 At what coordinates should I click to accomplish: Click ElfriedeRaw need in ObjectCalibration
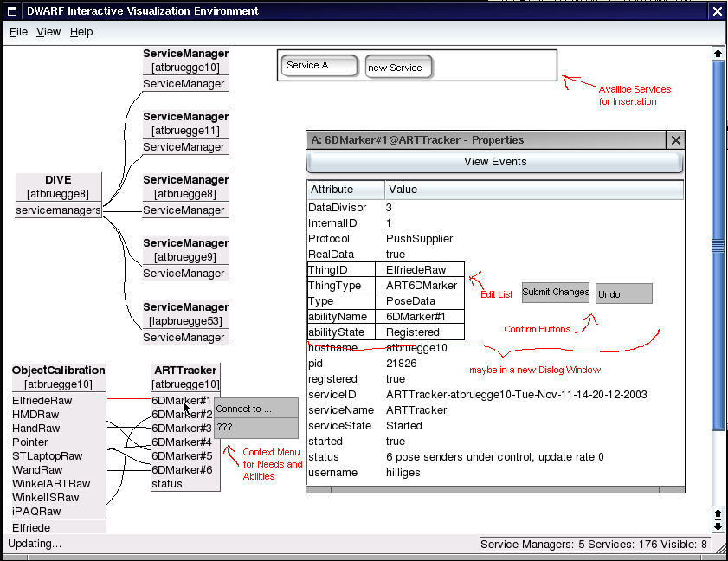tap(59, 400)
